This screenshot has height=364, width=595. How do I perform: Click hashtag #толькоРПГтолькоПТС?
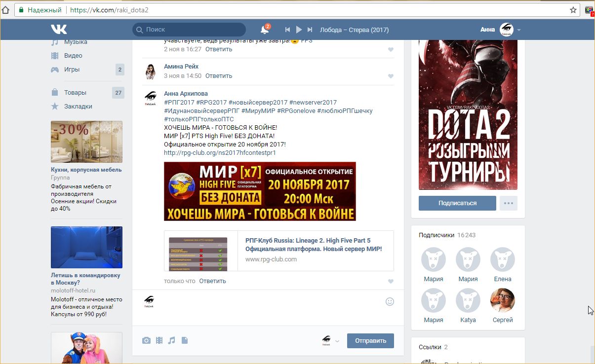point(199,119)
